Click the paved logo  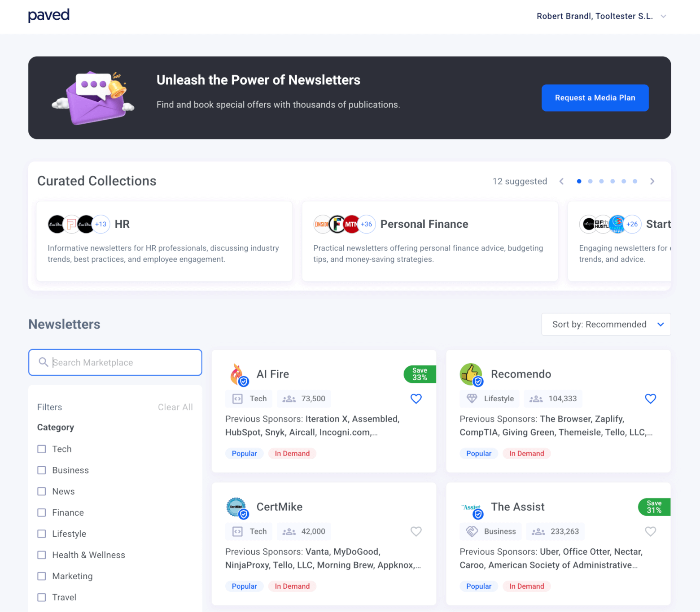pos(49,16)
